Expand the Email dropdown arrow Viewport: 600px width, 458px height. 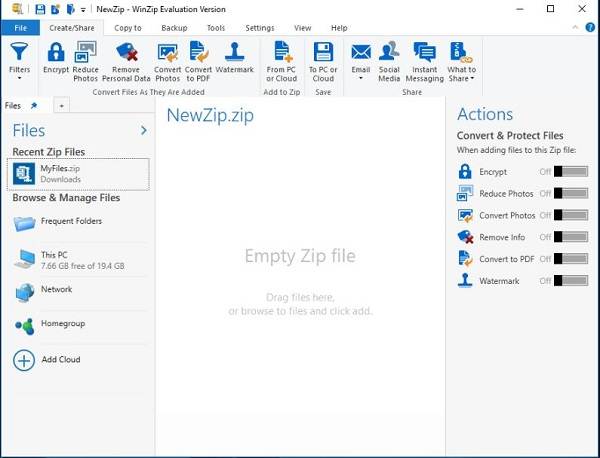361,78
